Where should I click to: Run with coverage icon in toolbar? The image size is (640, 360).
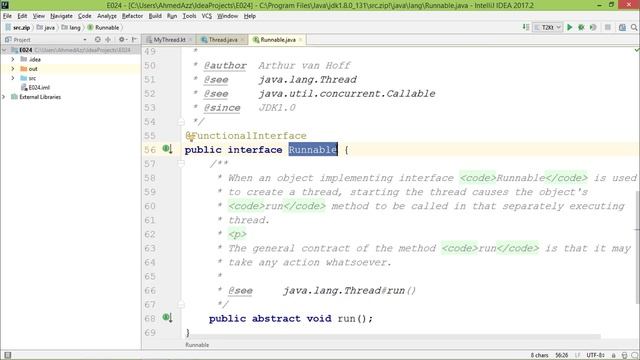(x=593, y=27)
